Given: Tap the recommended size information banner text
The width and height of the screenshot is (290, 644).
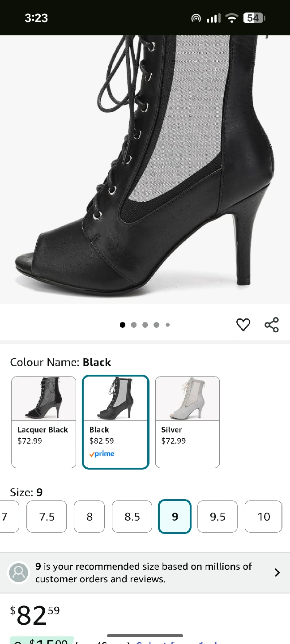Looking at the screenshot, I should 143,572.
